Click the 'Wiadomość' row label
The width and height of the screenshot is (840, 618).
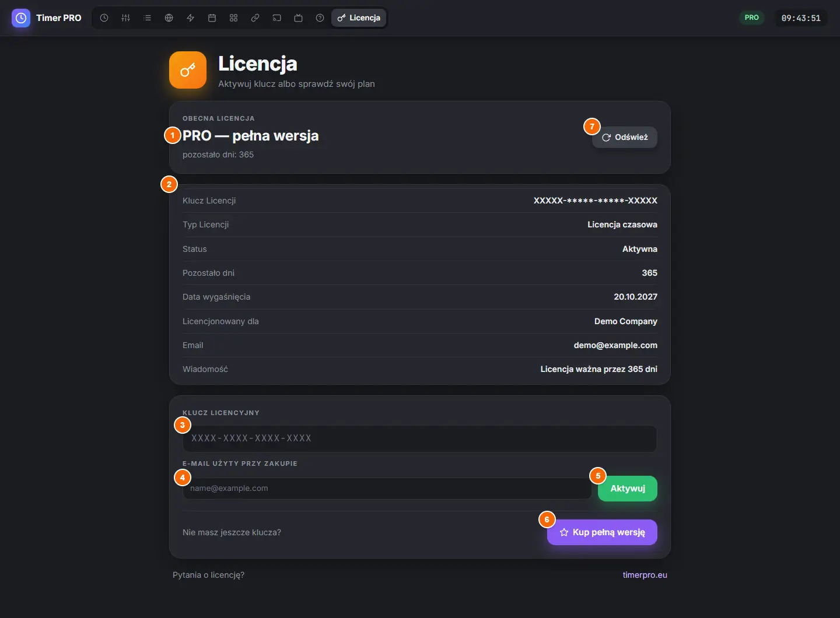coord(205,369)
